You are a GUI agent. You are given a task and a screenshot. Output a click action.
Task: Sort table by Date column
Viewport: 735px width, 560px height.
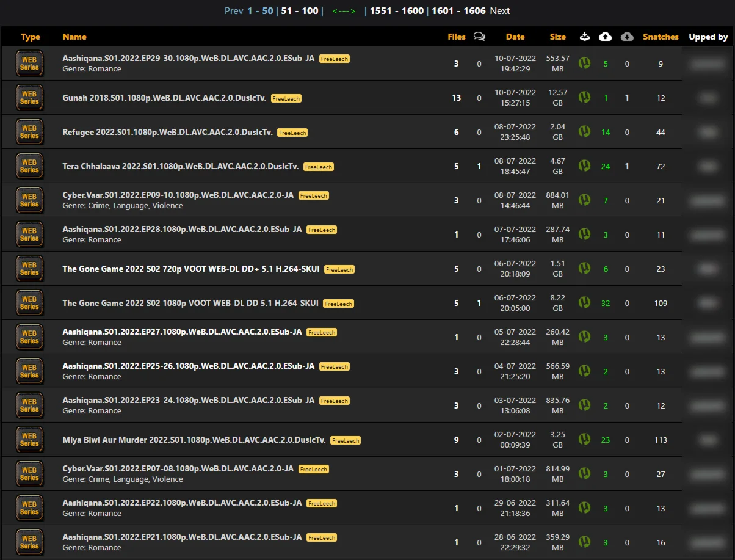click(x=515, y=37)
